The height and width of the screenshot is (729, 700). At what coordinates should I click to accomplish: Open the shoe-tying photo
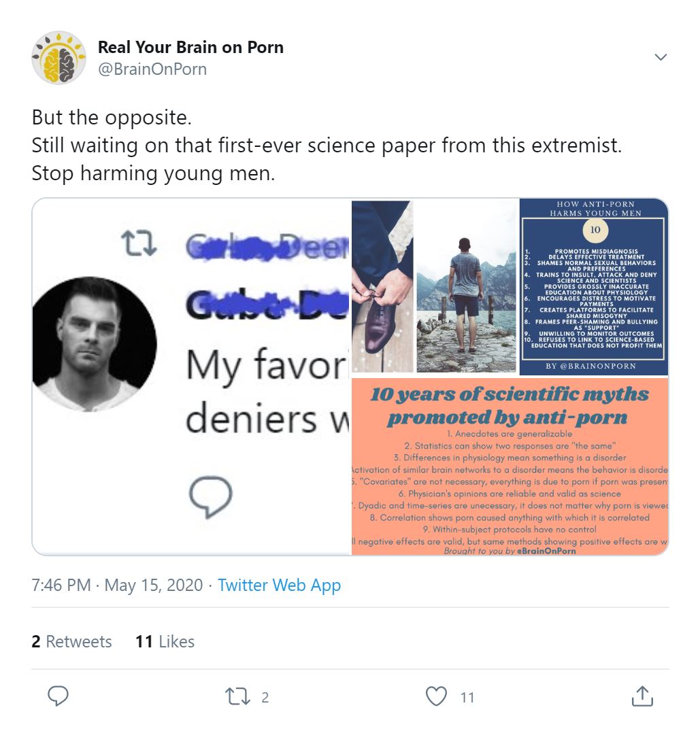382,286
